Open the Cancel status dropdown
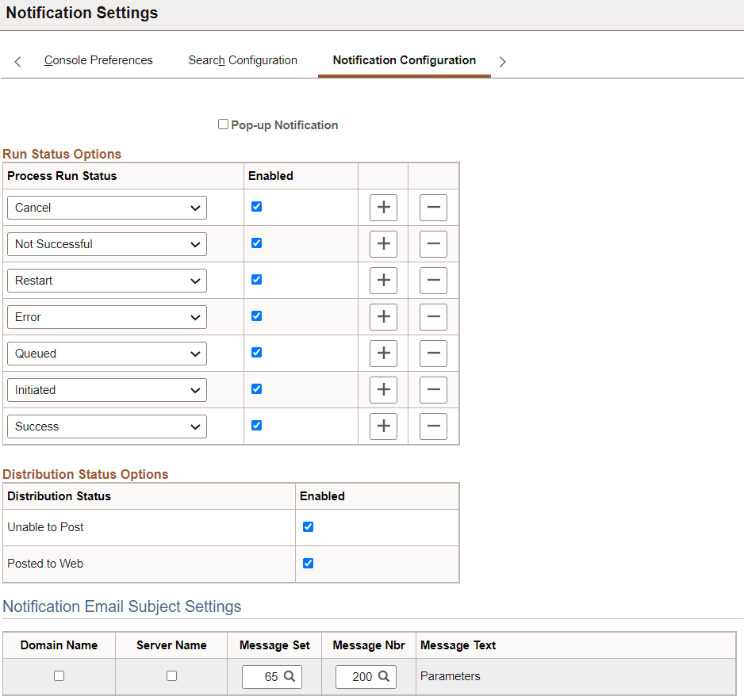 pos(106,207)
